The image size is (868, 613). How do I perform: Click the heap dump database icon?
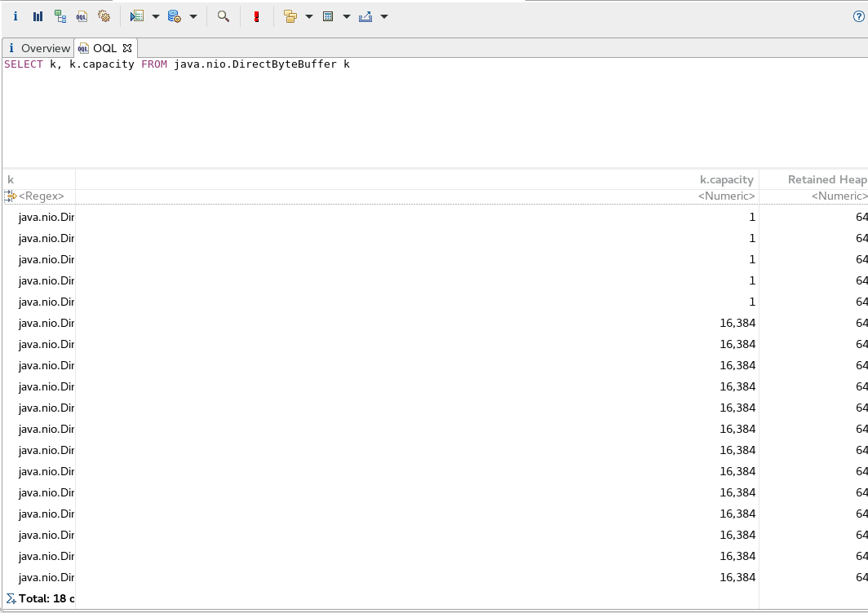pos(175,16)
